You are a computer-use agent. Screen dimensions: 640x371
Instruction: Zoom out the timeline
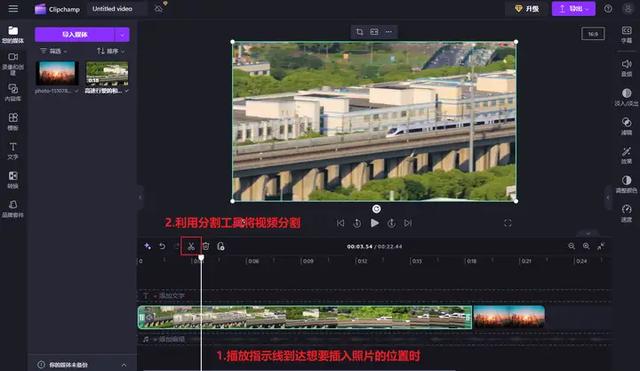[571, 246]
